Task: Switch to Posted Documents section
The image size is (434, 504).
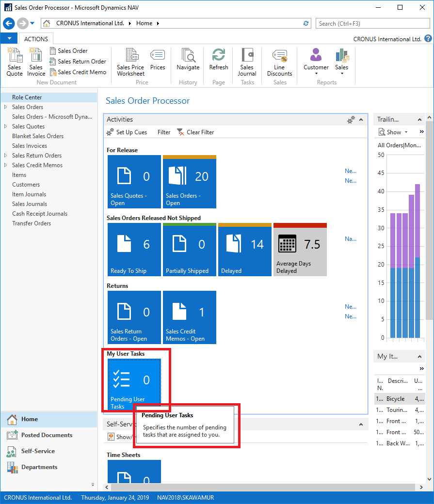Action: point(49,435)
